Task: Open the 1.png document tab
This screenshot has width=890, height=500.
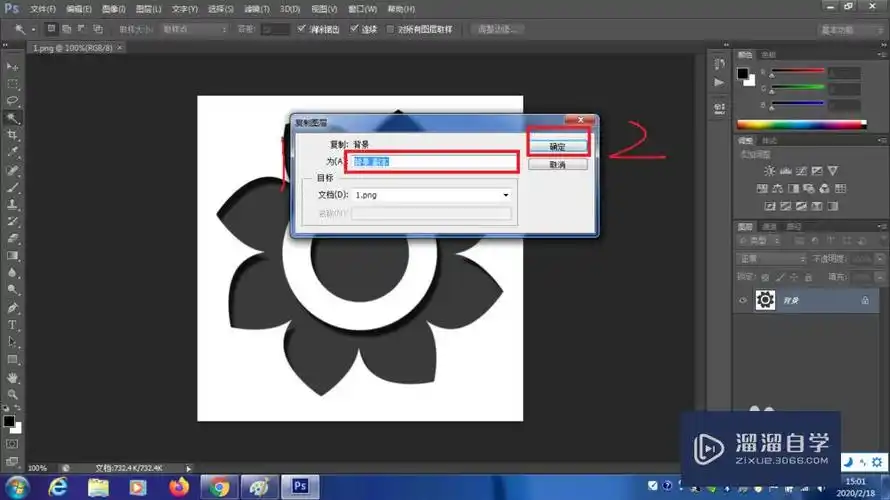Action: pyautogui.click(x=70, y=48)
